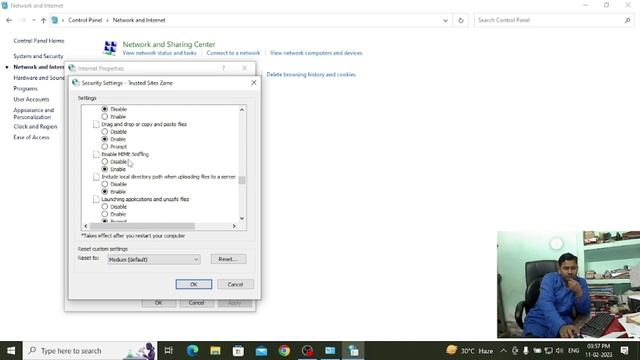Click Cancel in Security Settings dialog

[x=235, y=284]
